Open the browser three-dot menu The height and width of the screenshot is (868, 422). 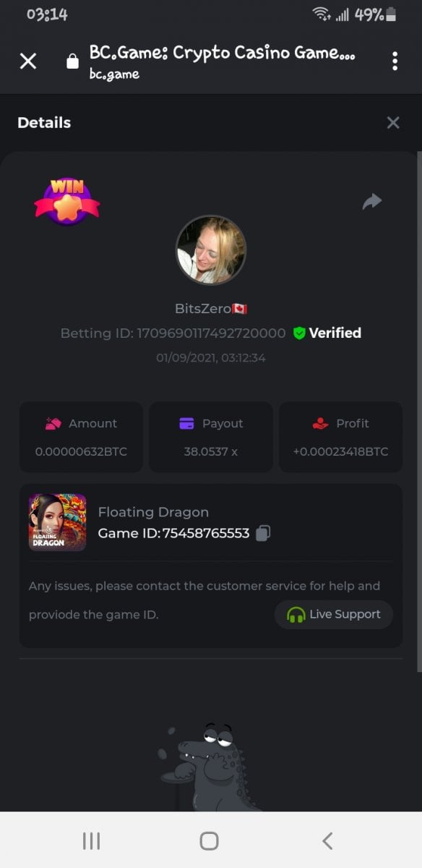tap(395, 61)
